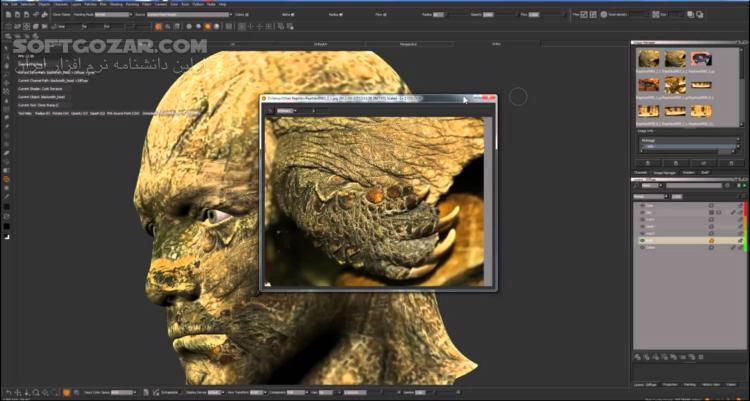Click the orange shaded sphere lighting icon
Image resolution: width=750 pixels, height=401 pixels.
tap(207, 27)
